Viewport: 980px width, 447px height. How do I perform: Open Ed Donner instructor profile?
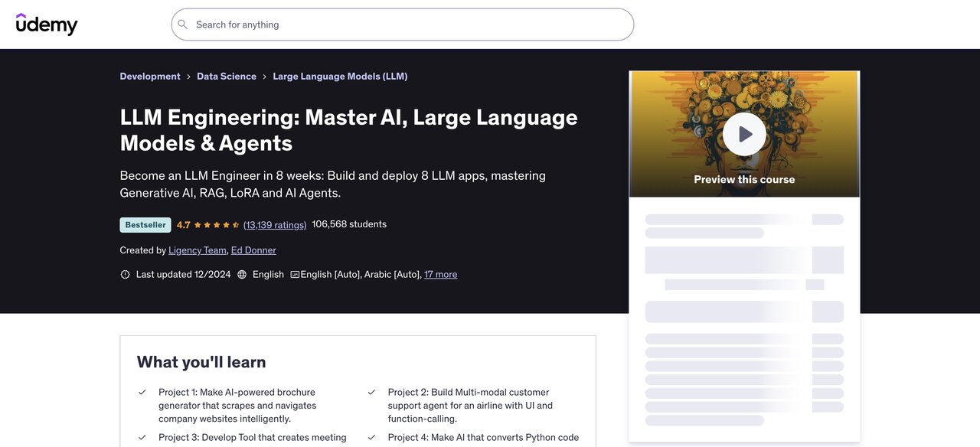click(253, 250)
